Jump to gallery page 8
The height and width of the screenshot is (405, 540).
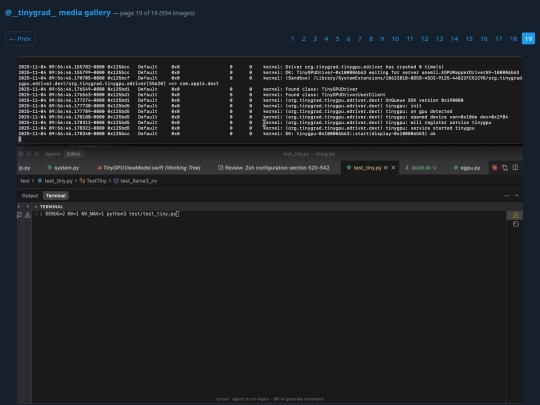coord(371,39)
